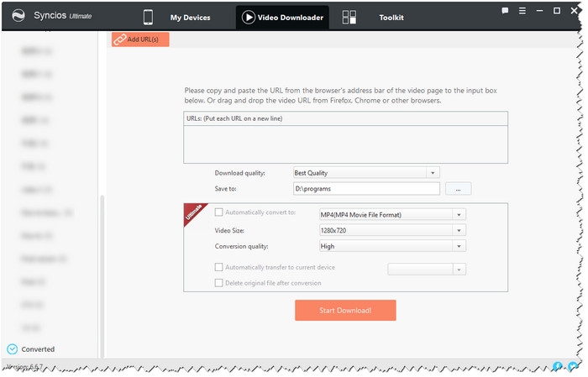Image resolution: width=588 pixels, height=377 pixels.
Task: Check Automatically transfer to current device
Action: (x=218, y=268)
